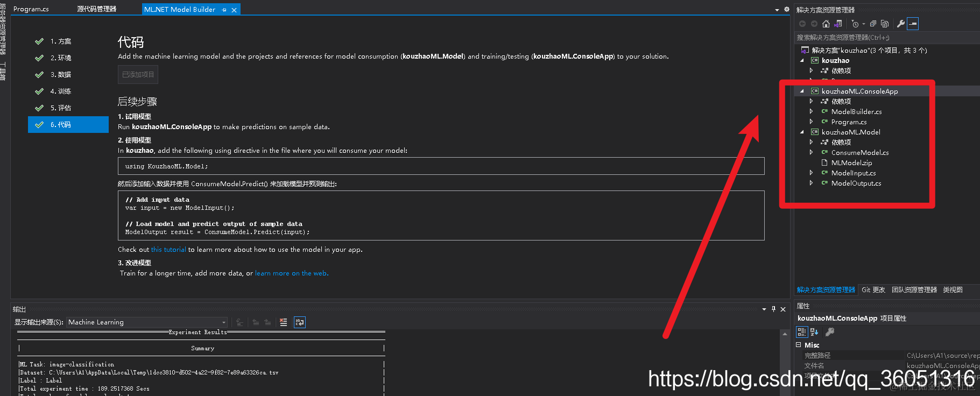The height and width of the screenshot is (396, 980).
Task: Click the go to previous message icon in Output
Action: [256, 322]
